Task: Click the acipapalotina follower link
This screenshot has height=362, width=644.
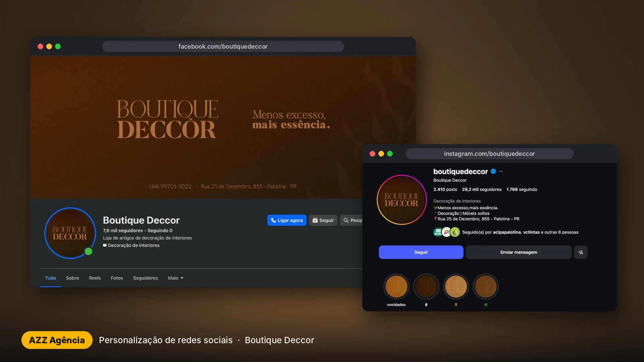Action: pyautogui.click(x=507, y=232)
